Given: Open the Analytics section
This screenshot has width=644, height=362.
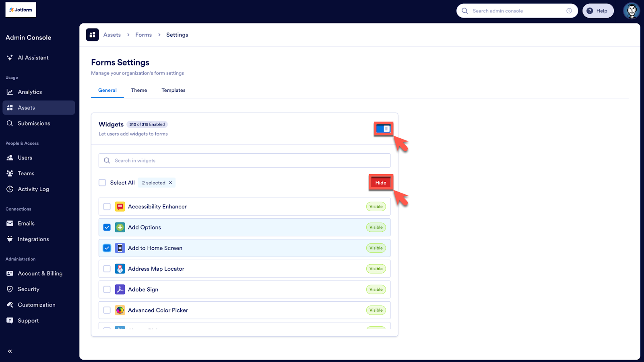Looking at the screenshot, I should (x=29, y=92).
